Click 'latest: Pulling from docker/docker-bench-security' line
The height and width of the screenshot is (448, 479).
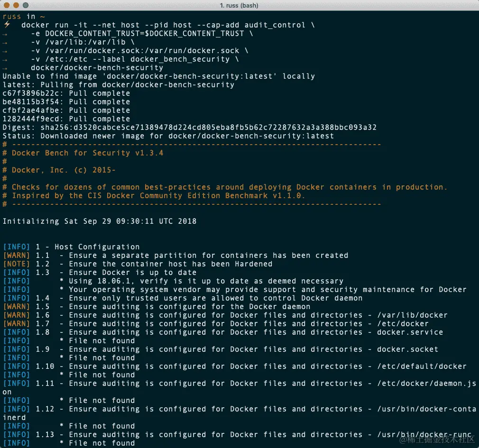118,85
